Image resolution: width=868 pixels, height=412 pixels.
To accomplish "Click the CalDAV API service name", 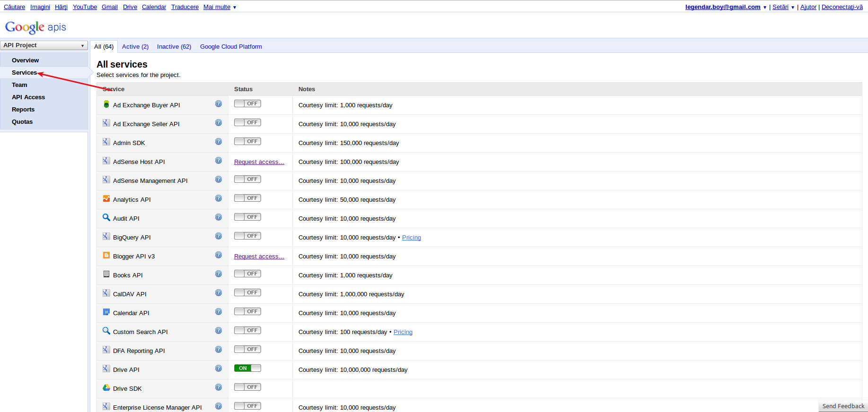I will click(x=130, y=294).
